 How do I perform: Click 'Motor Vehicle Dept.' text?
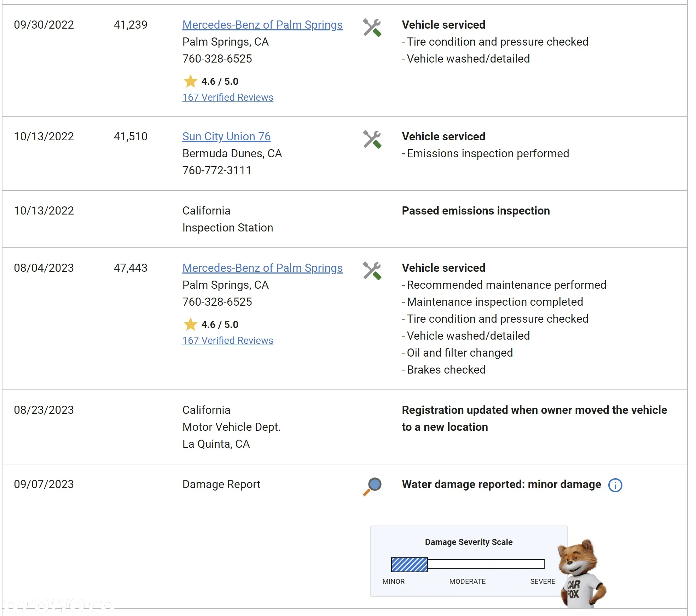232,427
